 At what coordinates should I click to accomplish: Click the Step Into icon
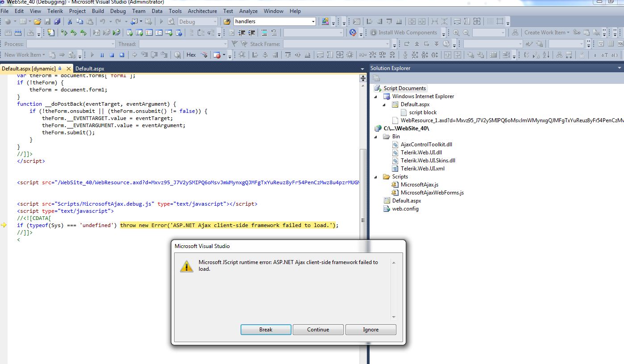coord(145,55)
